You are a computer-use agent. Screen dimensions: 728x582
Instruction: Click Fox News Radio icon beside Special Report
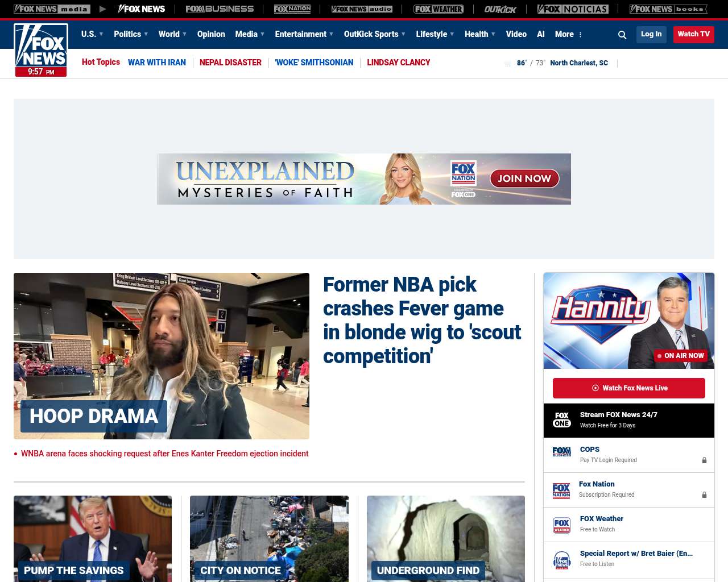[562, 560]
